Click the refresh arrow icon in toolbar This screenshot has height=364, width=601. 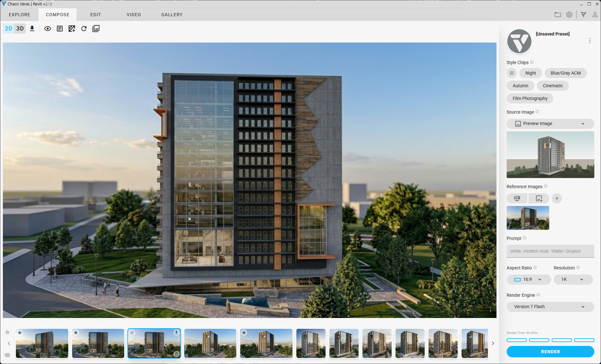84,29
